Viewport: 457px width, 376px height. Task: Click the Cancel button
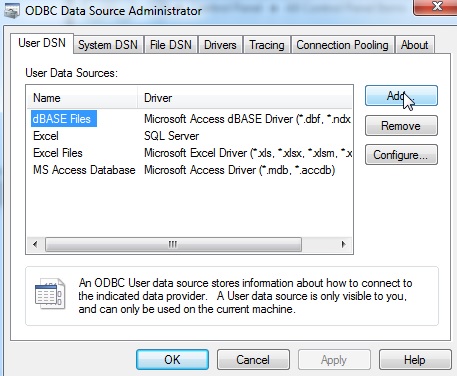coord(253,360)
